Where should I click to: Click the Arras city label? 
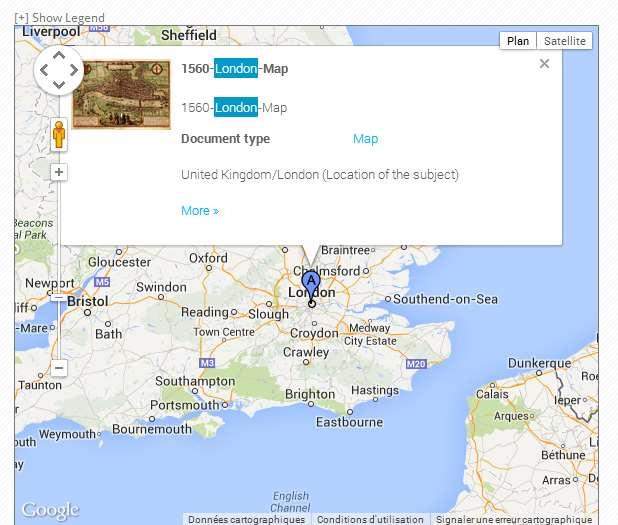coord(556,480)
